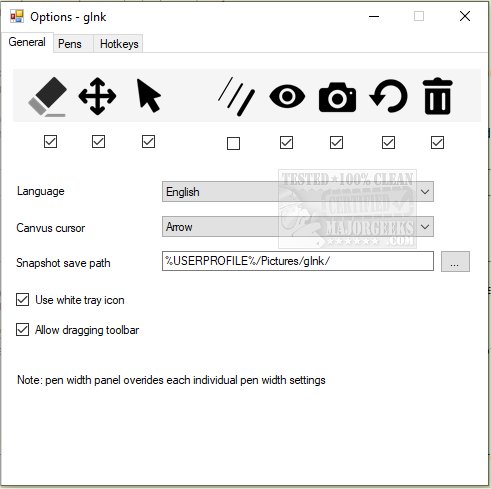Click the pan move arrows icon
Image resolution: width=491 pixels, height=489 pixels.
point(97,96)
